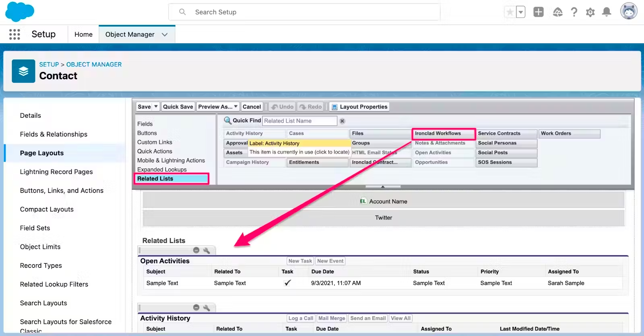Select Related Lists palette category
The height and width of the screenshot is (336, 644).
[171, 179]
